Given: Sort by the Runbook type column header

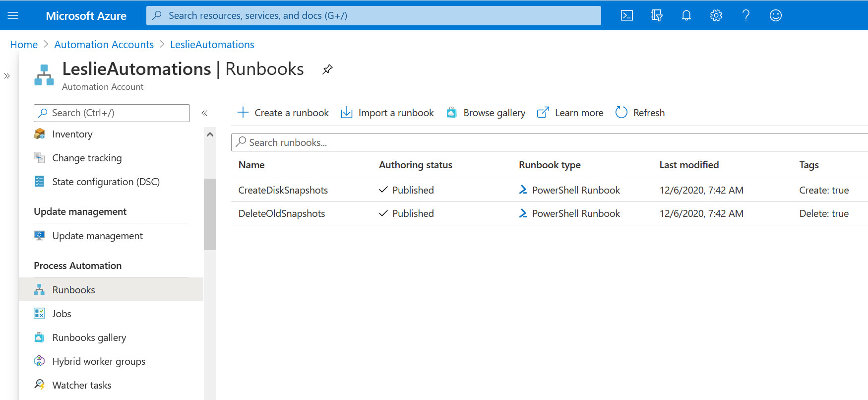Looking at the screenshot, I should point(550,165).
